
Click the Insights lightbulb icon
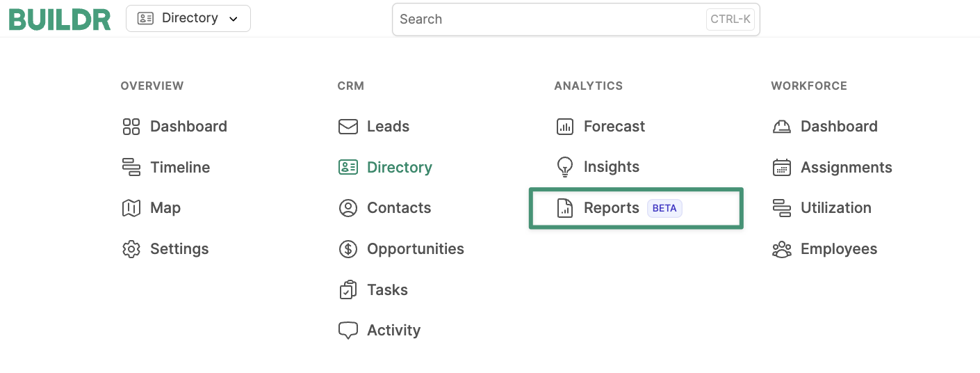pyautogui.click(x=565, y=167)
